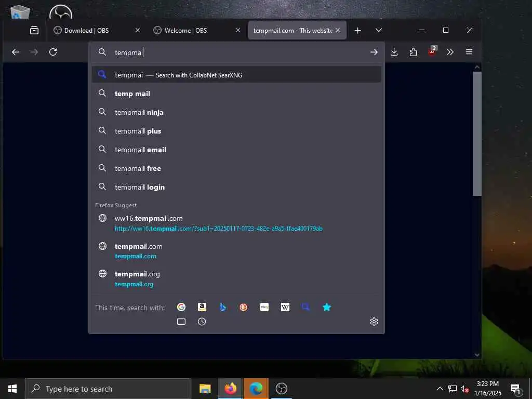This screenshot has width=532, height=399.
Task: Search history with the clock icon
Action: [202, 322]
